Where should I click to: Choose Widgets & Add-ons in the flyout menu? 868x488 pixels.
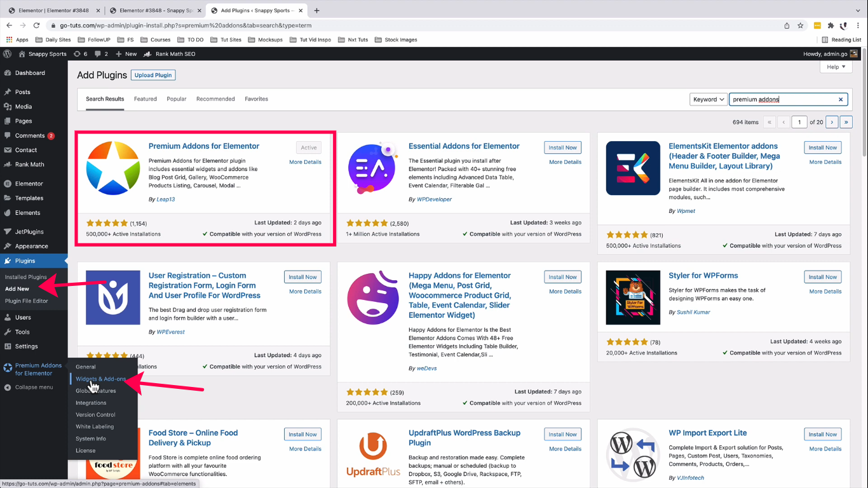pyautogui.click(x=101, y=379)
